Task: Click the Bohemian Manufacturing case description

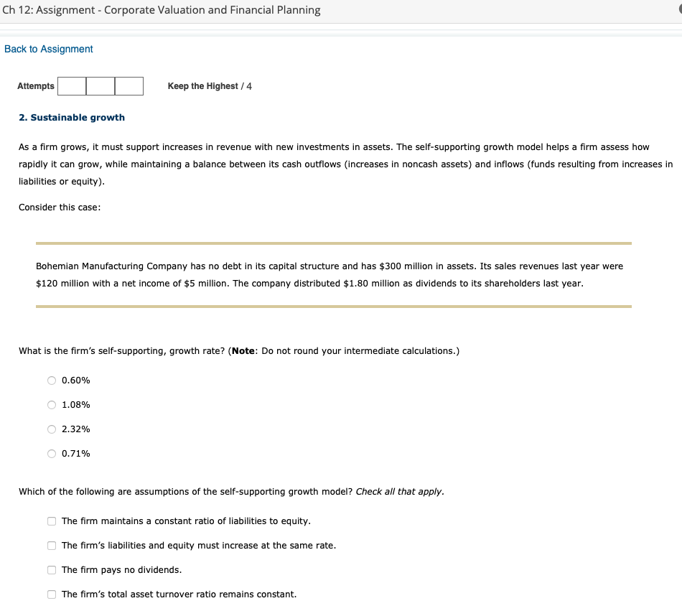Action: tap(332, 274)
